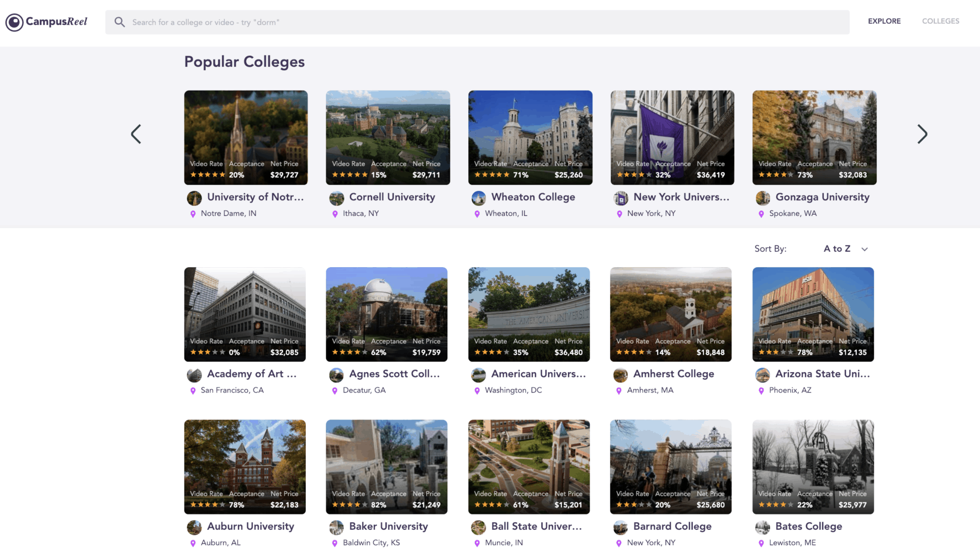Screen dimensions: 980x552
Task: Open University of Notre Dame thumbnail
Action: pos(246,137)
